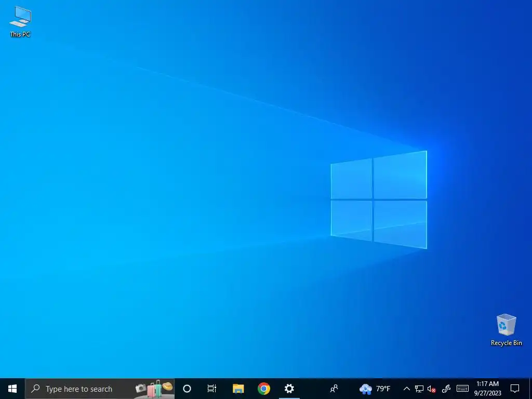Image resolution: width=532 pixels, height=399 pixels.
Task: Open Cortana circle icon
Action: coord(187,389)
